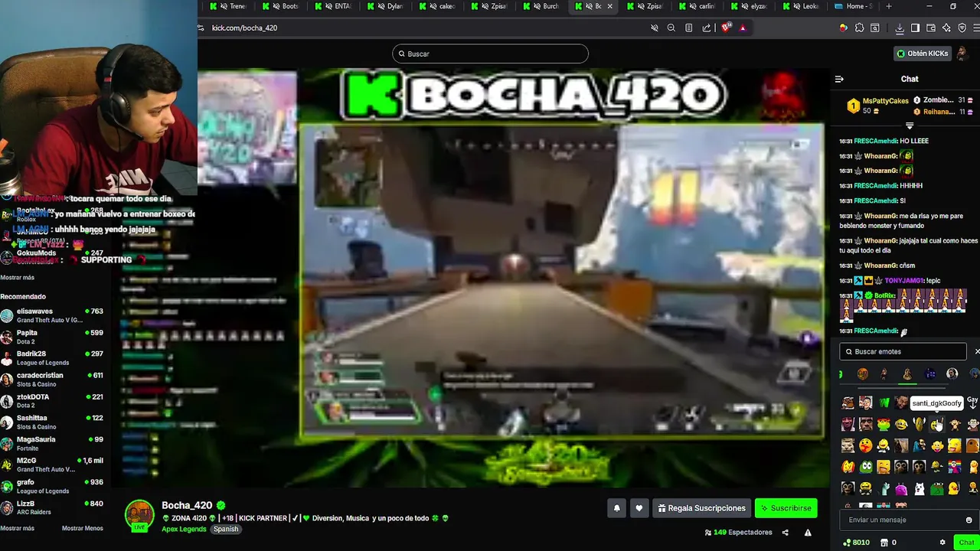Open recommended channel Badrik28
This screenshot has height=551, width=980.
pyautogui.click(x=52, y=358)
